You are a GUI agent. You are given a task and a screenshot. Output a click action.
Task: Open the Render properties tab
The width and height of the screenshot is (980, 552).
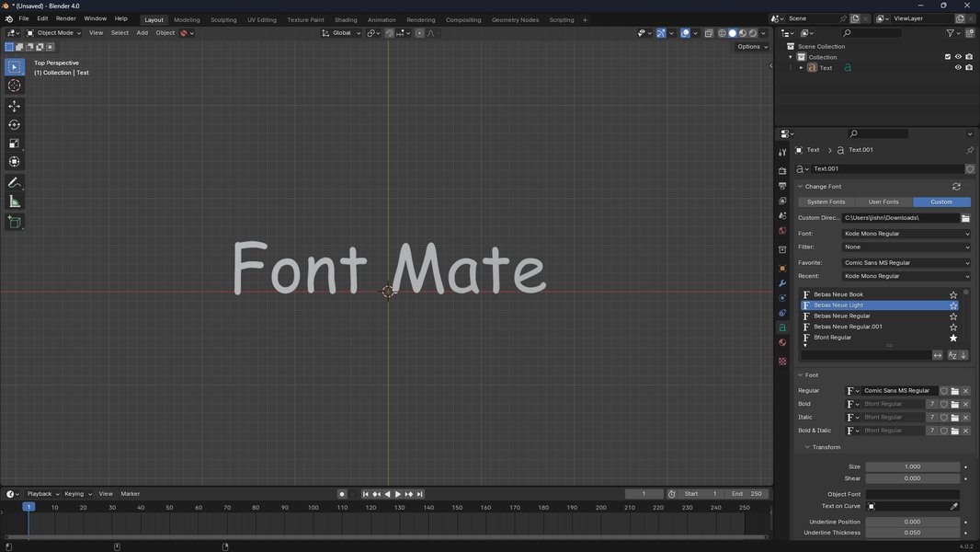(782, 171)
